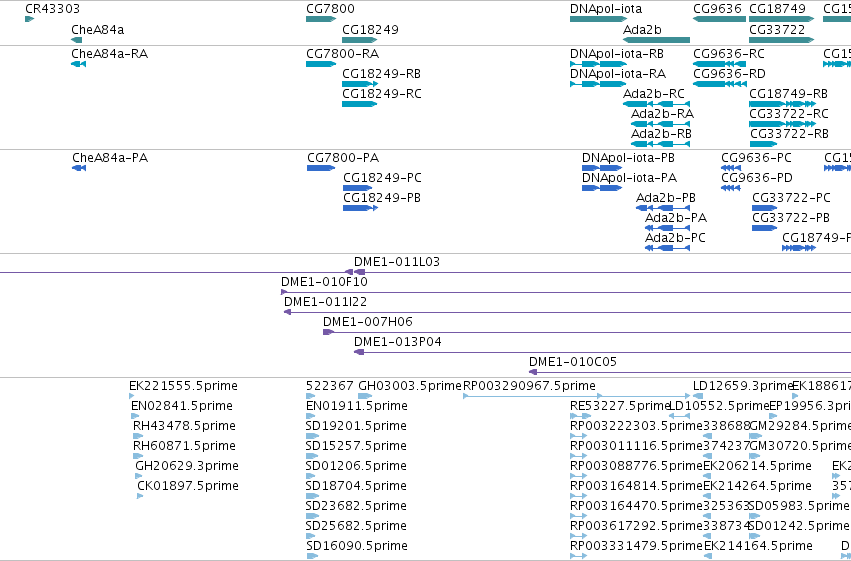Click the LD10552.5prime EST feature
The image size is (851, 561).
click(679, 416)
